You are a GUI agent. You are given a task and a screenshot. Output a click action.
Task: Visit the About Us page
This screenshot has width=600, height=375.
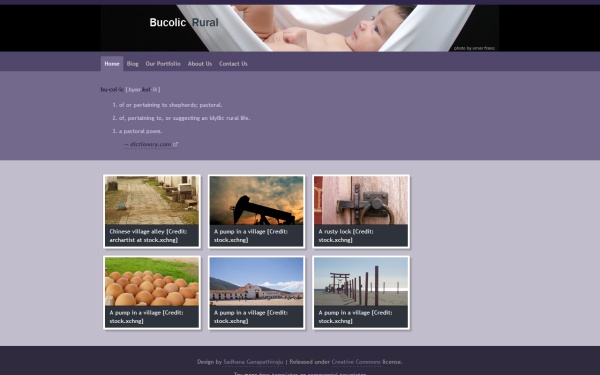tap(200, 64)
